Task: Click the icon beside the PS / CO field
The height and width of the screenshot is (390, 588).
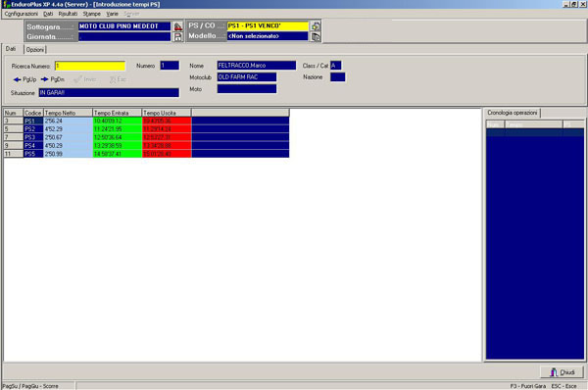Action: point(316,25)
